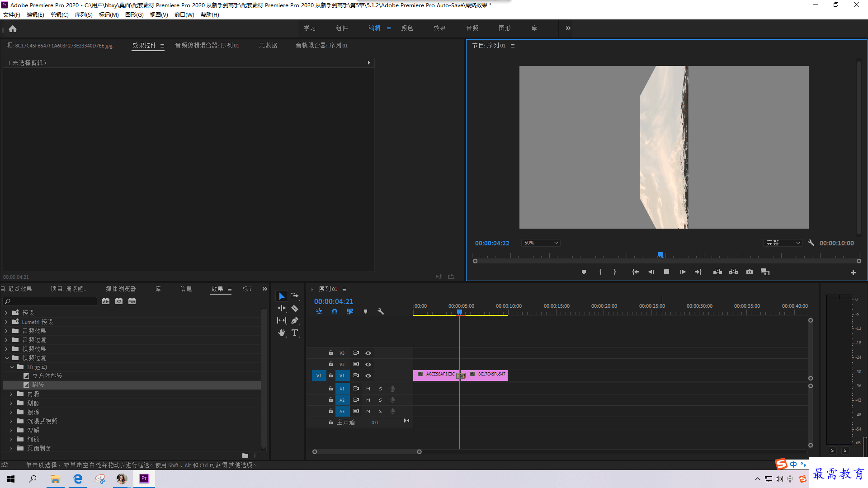Open the 元数据 tab

tap(268, 45)
